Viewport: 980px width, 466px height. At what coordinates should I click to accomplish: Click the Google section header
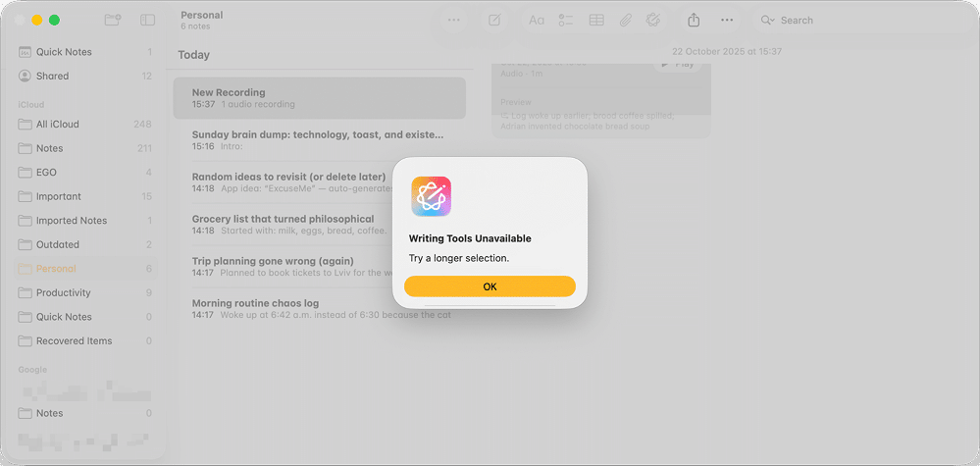pos(32,370)
